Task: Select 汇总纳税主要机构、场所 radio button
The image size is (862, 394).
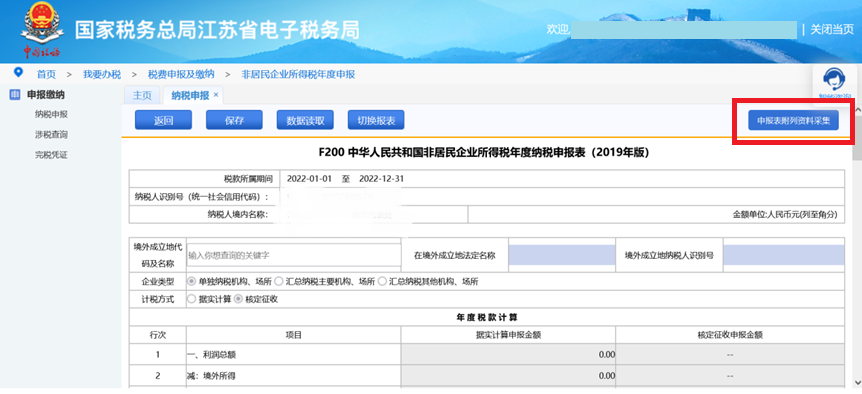Action: click(279, 281)
